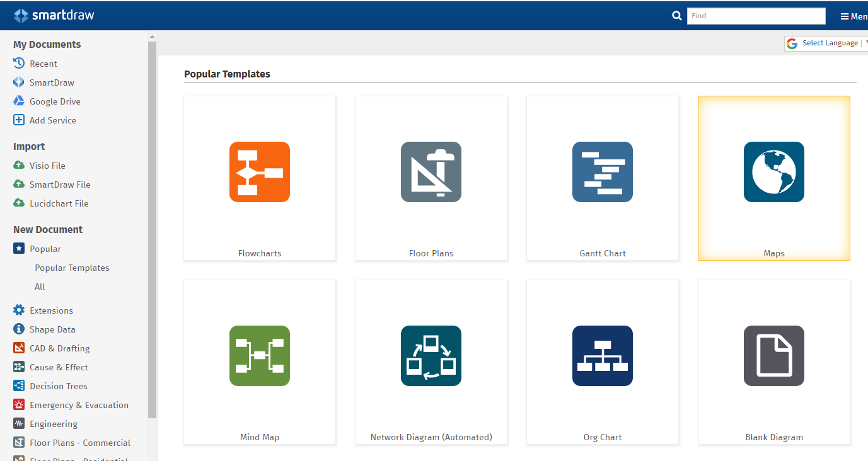Expand the Engineering category
The width and height of the screenshot is (868, 461).
tap(54, 424)
